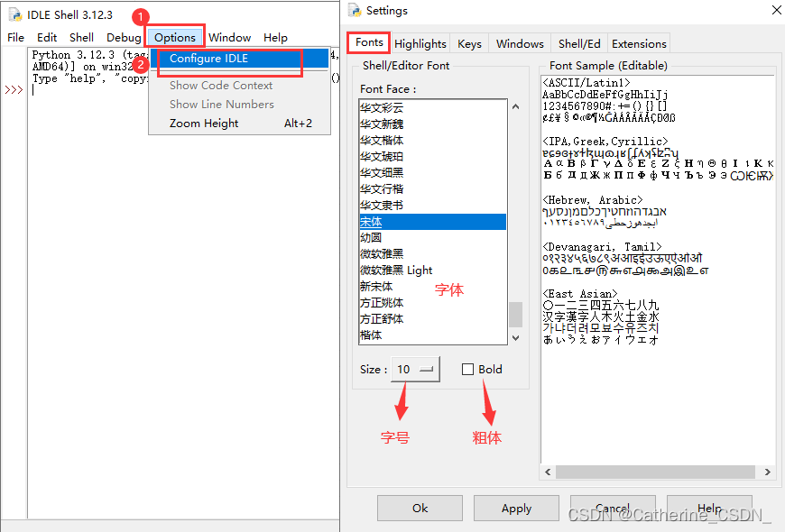Select font 楷体 in the list

coord(432,335)
